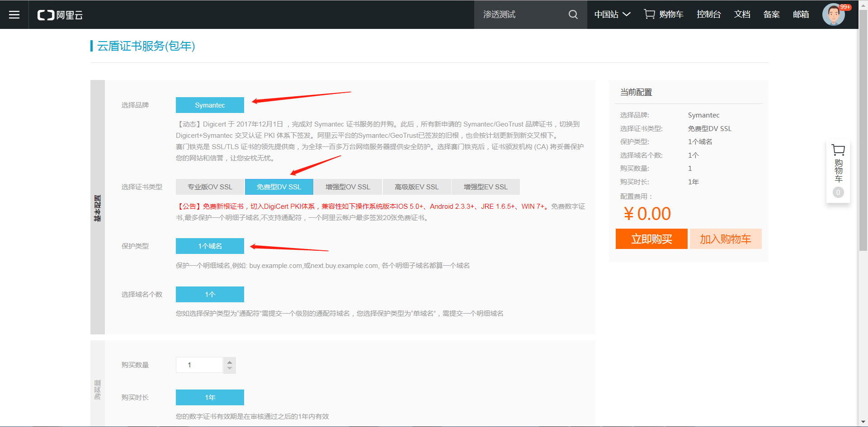Click the ¥0.00 price value
Image resolution: width=868 pixels, height=427 pixels.
pos(647,214)
